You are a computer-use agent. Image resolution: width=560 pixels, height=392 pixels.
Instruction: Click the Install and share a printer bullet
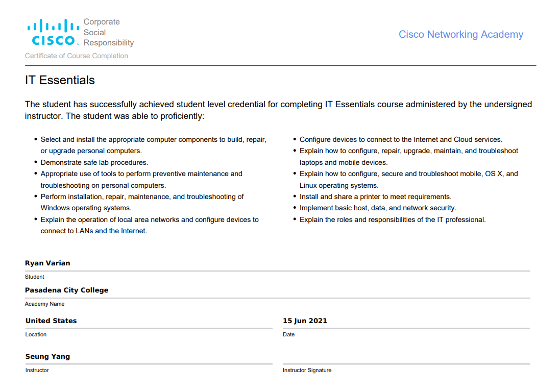(375, 197)
